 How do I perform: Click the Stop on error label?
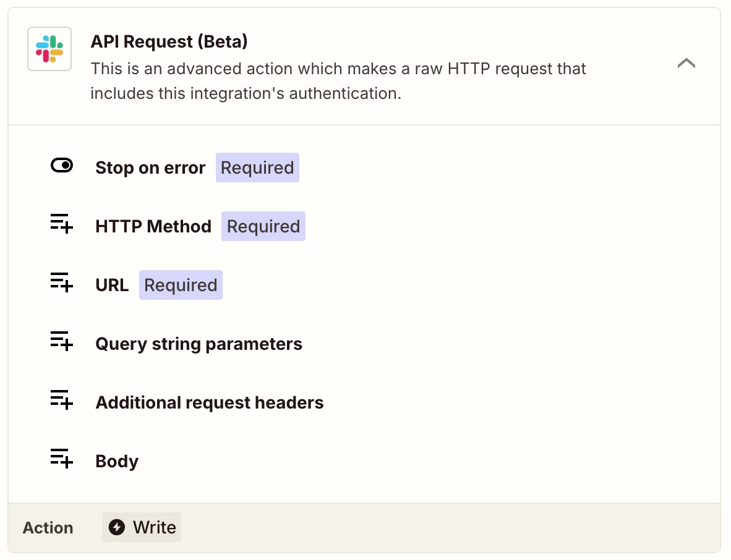coord(150,168)
